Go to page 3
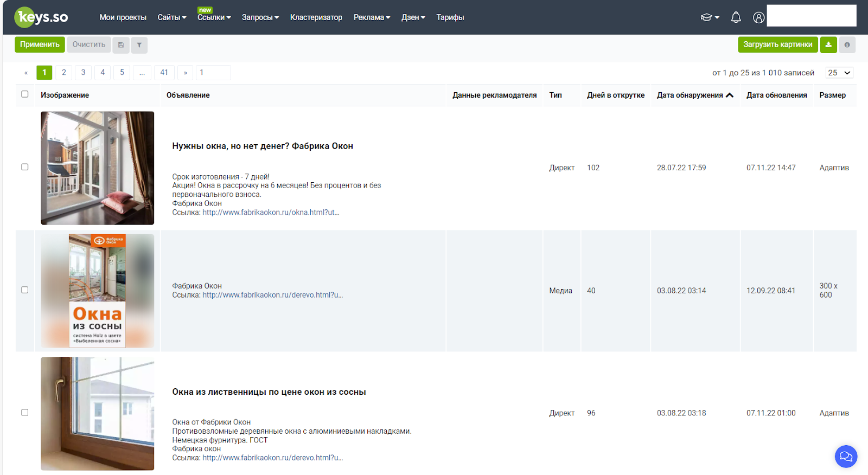The image size is (868, 475). tap(83, 73)
